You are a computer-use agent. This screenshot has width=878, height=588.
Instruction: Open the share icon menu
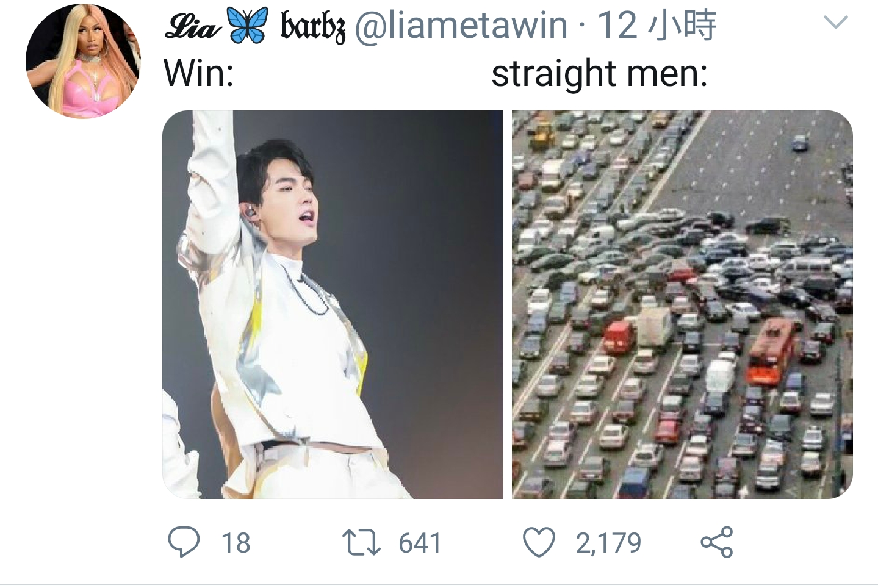[717, 542]
